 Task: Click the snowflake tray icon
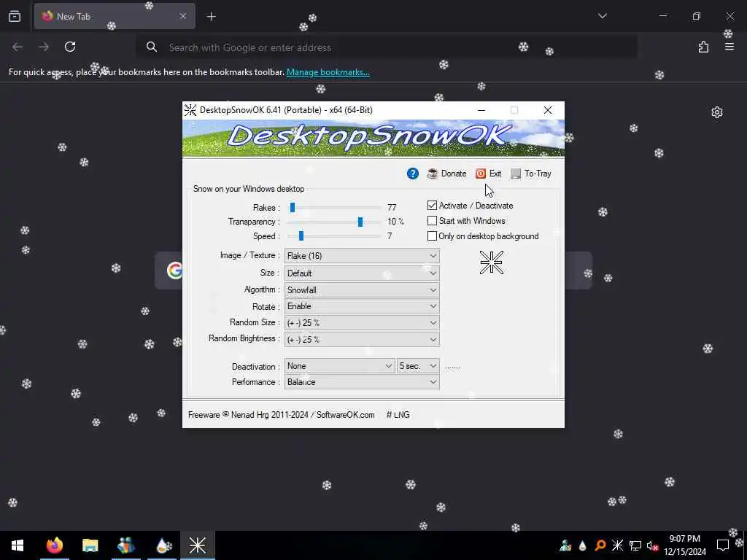tap(617, 545)
